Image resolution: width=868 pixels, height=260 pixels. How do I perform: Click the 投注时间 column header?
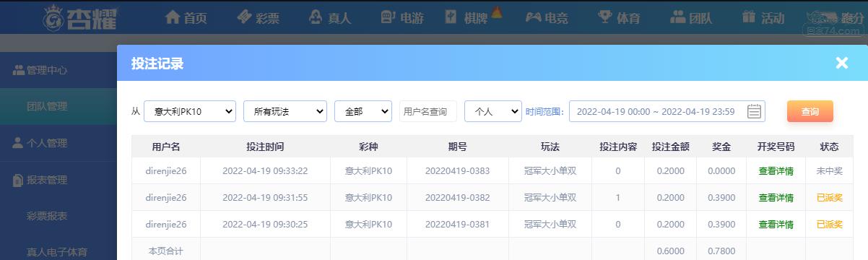pos(265,147)
